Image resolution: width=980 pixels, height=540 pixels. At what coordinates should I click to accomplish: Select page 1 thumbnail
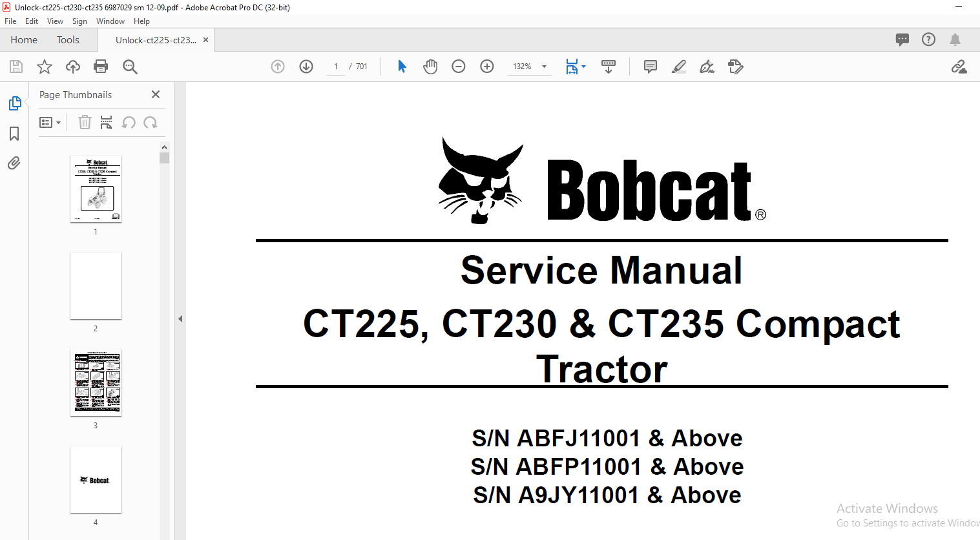coord(96,189)
